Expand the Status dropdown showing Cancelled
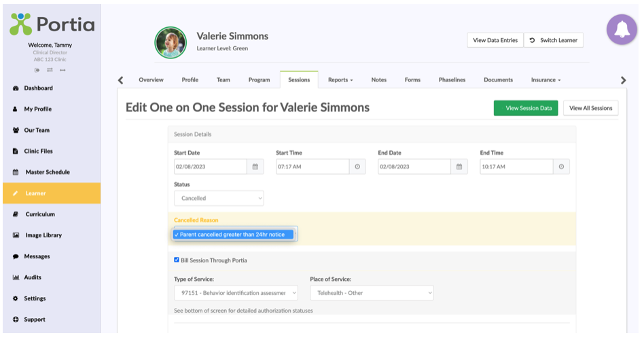The image size is (644, 346). 219,198
